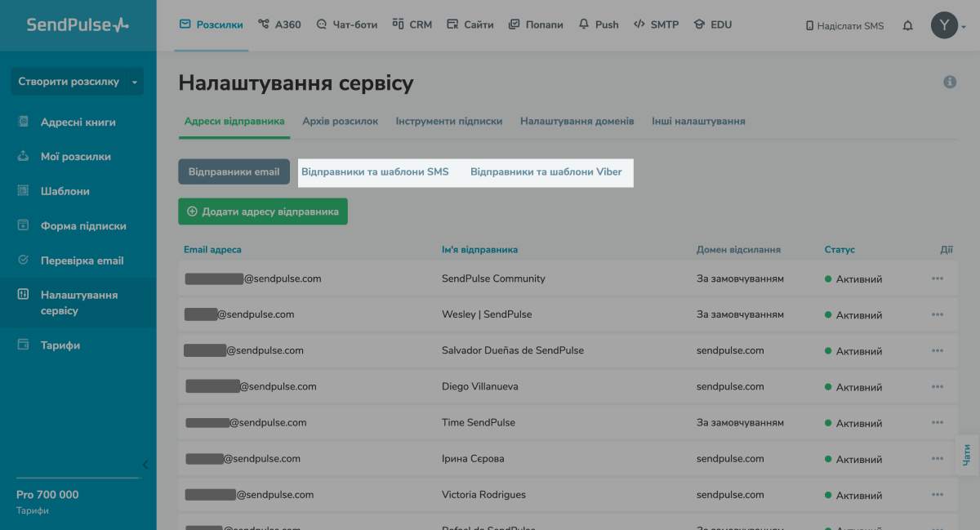
Task: Open Мої розсилки in the sidebar
Action: pos(75,157)
